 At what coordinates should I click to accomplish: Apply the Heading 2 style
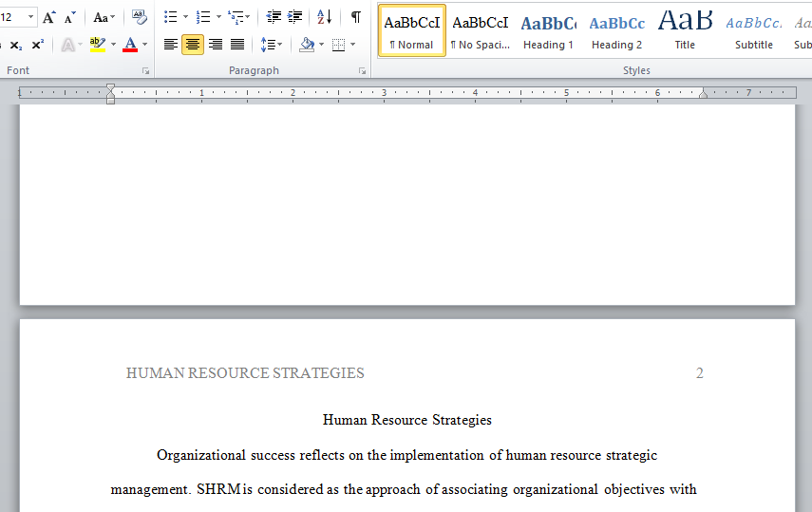pos(616,30)
